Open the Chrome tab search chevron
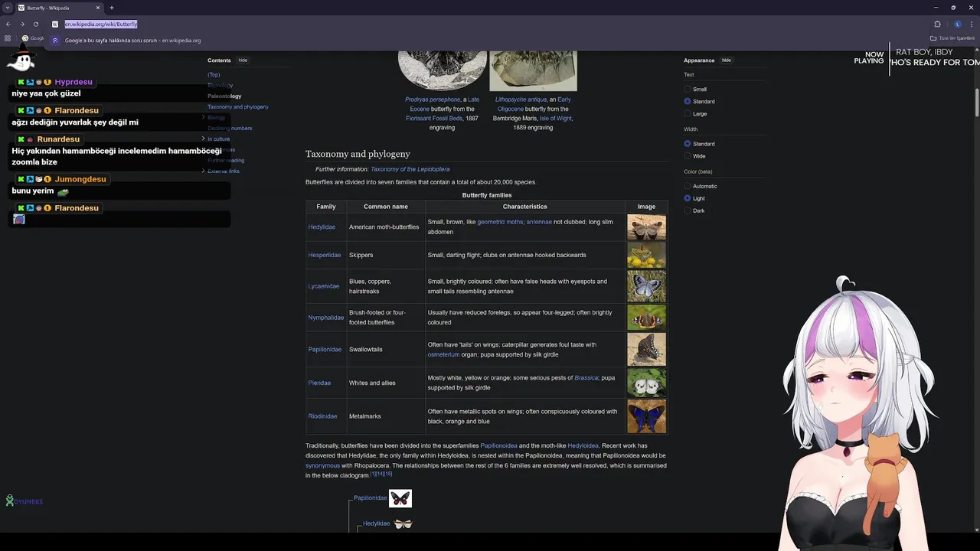 [x=7, y=8]
